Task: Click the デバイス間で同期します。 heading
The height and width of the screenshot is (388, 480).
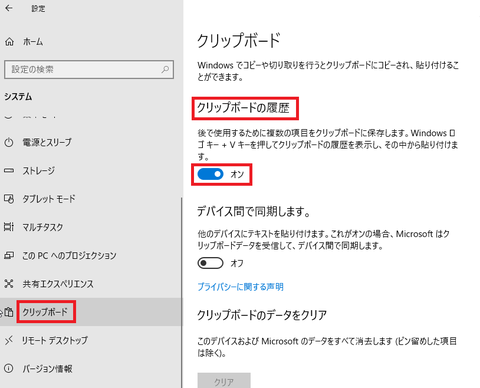Action: tap(254, 211)
